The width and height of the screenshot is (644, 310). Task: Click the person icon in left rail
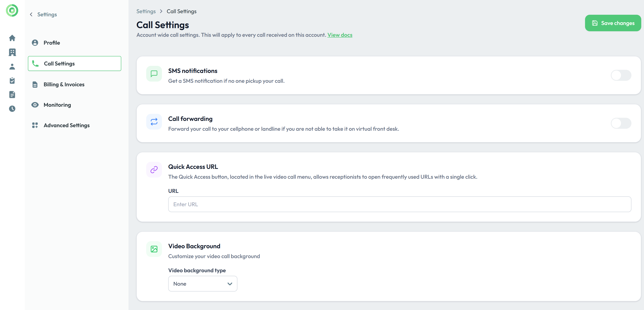pyautogui.click(x=12, y=66)
